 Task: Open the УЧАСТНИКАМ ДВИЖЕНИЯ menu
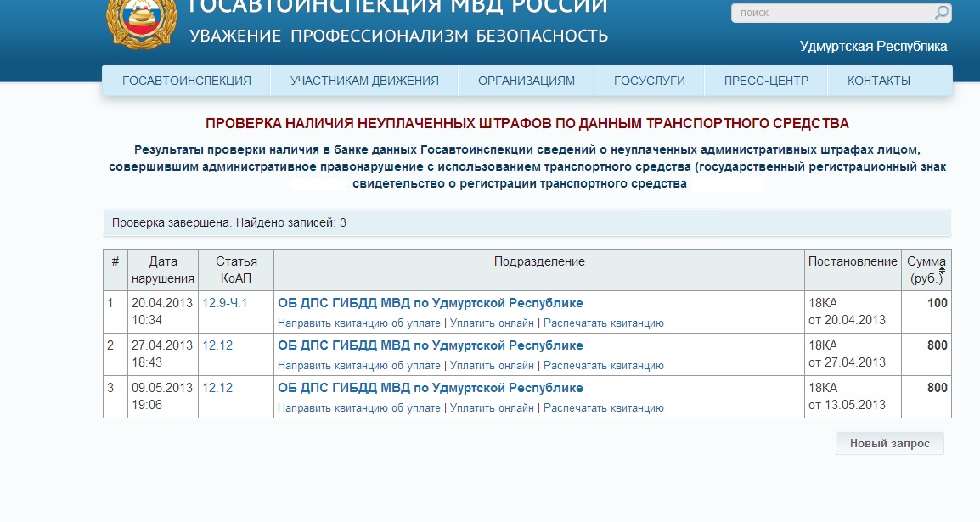(x=364, y=81)
